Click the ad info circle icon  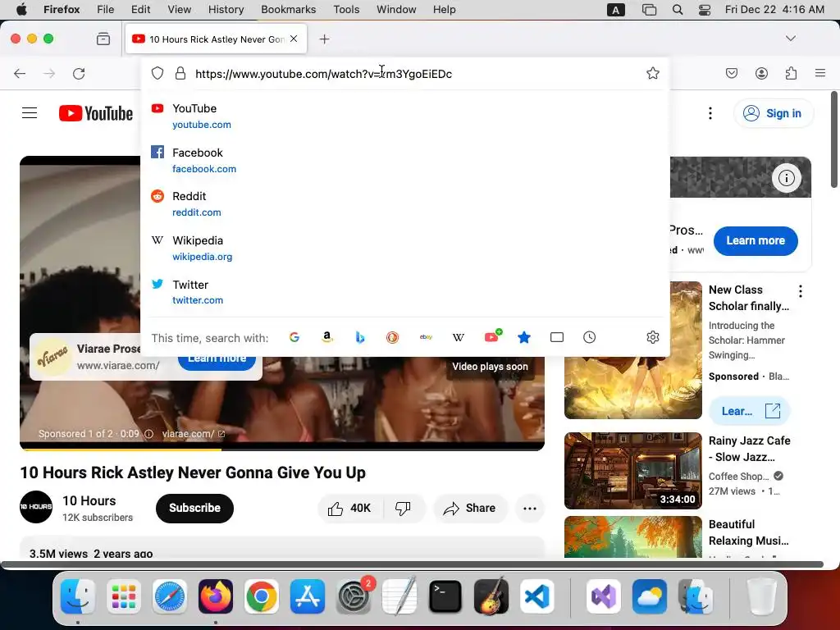786,178
